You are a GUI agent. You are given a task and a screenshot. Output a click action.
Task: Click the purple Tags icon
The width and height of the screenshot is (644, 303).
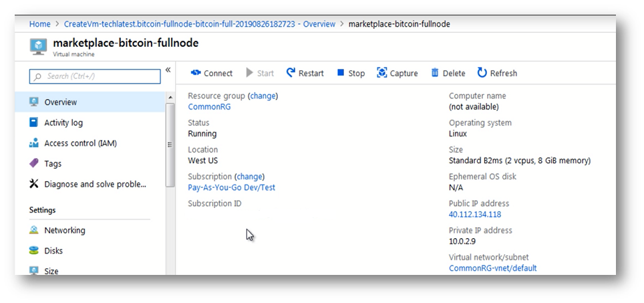coord(34,163)
